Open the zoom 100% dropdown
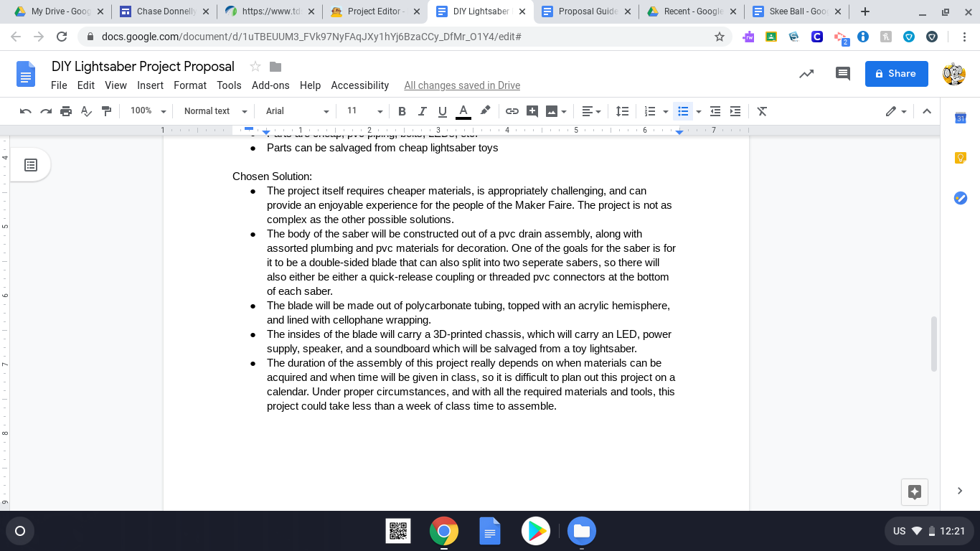This screenshot has width=980, height=551. [x=148, y=111]
